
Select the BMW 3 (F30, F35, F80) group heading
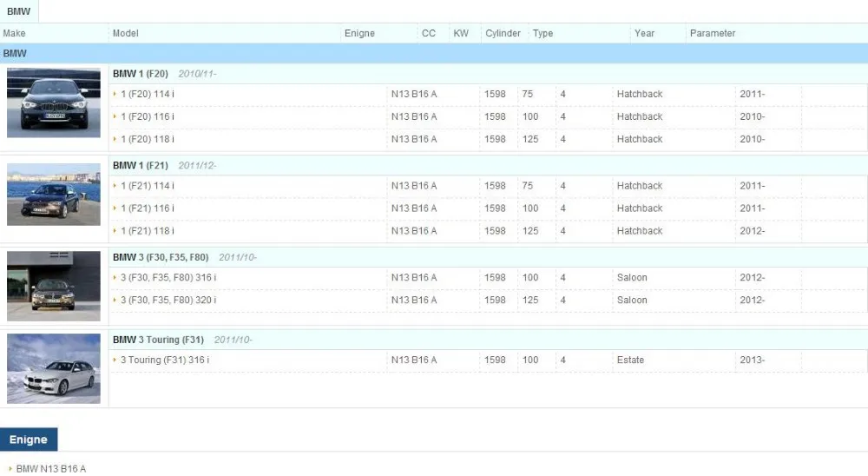tap(161, 257)
